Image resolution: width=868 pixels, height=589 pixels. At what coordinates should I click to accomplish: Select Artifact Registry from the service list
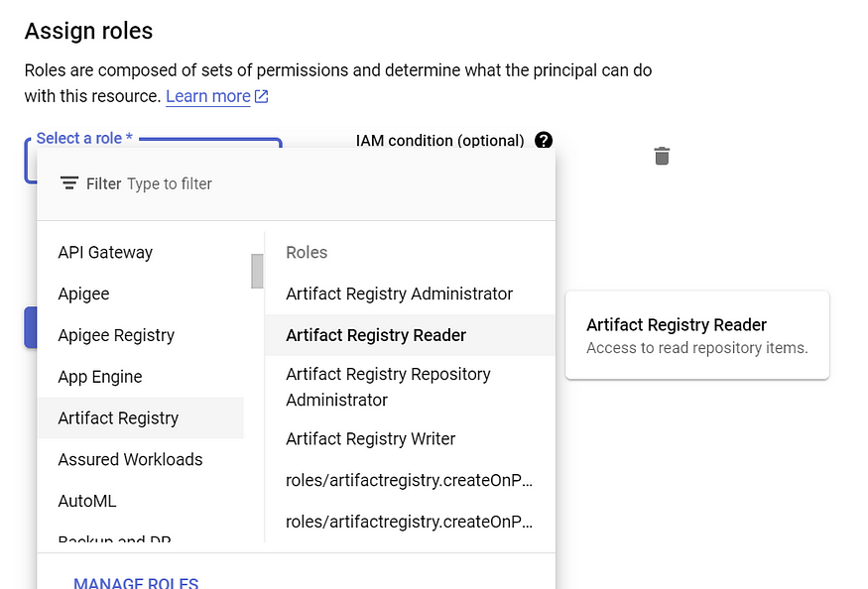point(119,417)
